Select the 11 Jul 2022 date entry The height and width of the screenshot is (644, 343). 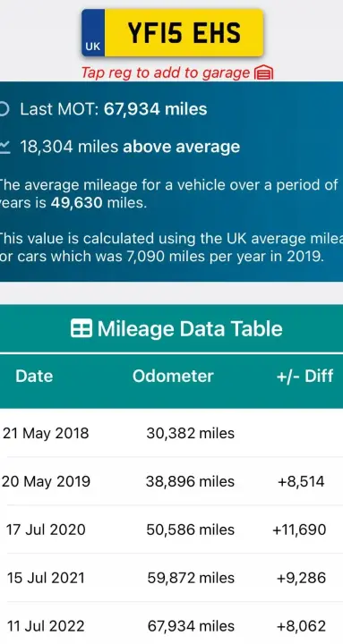pos(46,626)
